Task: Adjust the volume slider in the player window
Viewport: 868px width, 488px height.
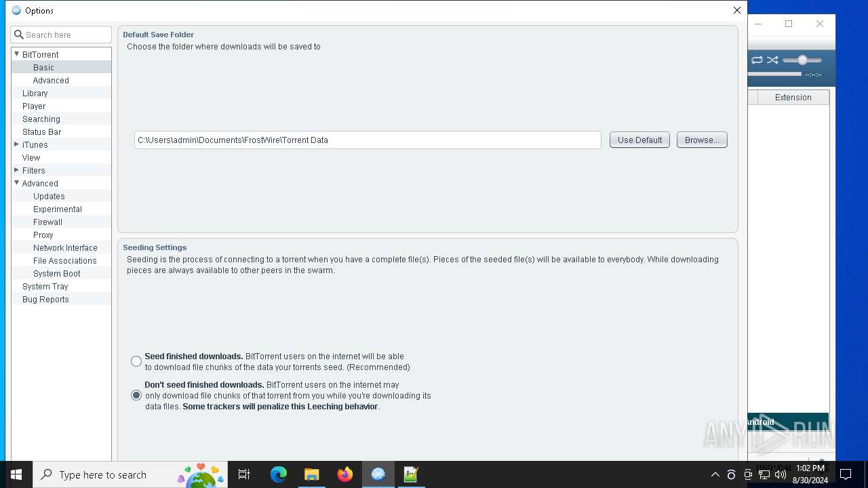Action: (802, 60)
